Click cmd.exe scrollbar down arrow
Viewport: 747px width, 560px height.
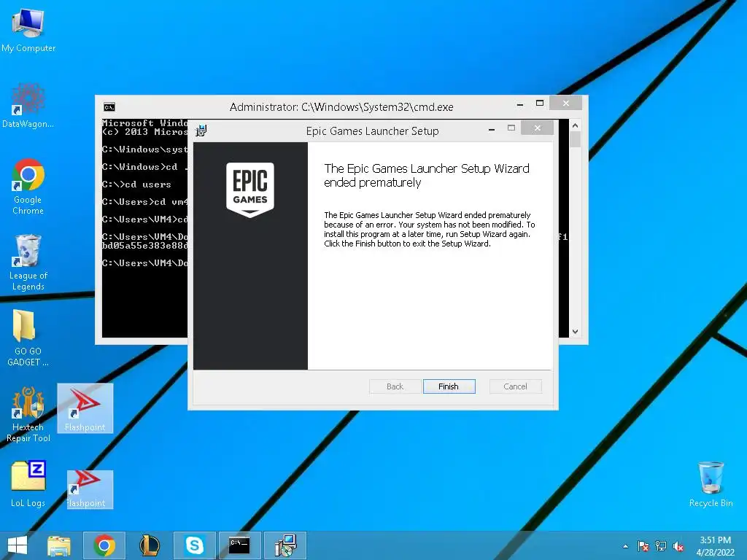click(575, 332)
